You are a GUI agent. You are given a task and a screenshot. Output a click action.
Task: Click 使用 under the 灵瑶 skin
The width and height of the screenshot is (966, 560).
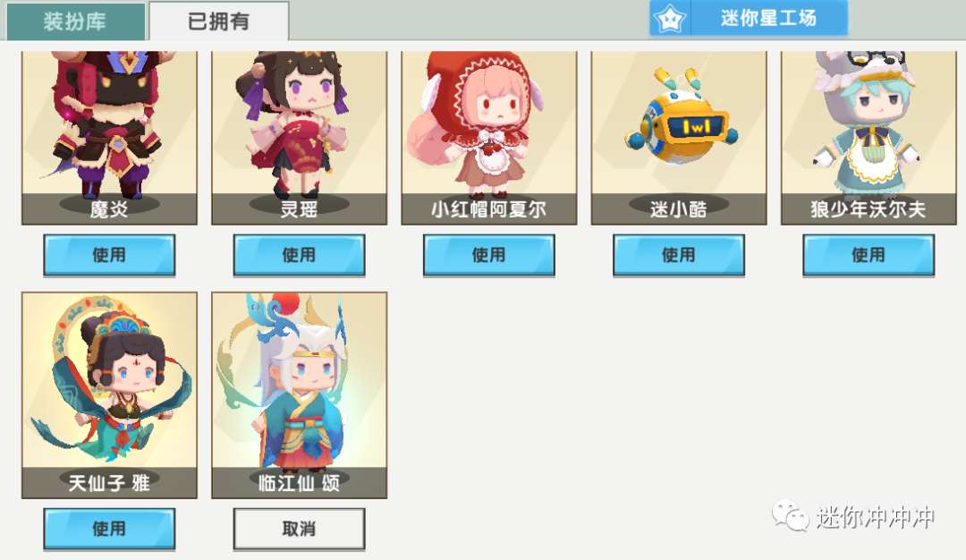pos(299,255)
